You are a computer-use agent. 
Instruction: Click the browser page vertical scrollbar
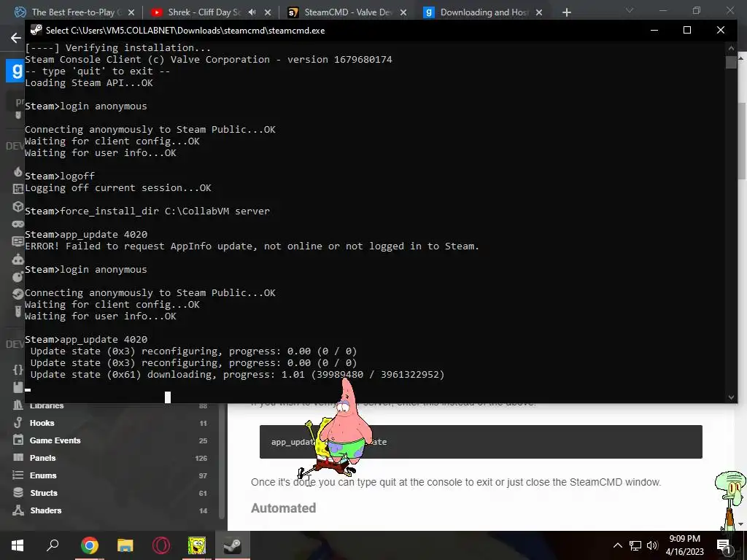[742, 141]
